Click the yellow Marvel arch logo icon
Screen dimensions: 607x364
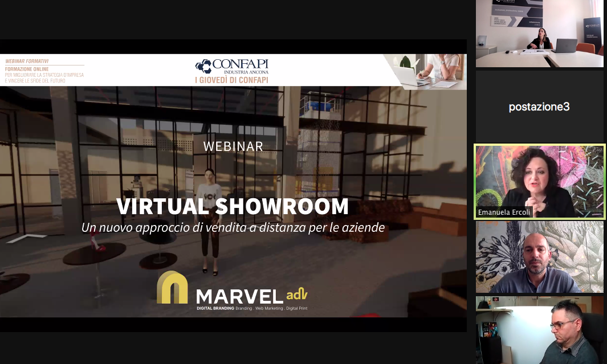pyautogui.click(x=172, y=288)
